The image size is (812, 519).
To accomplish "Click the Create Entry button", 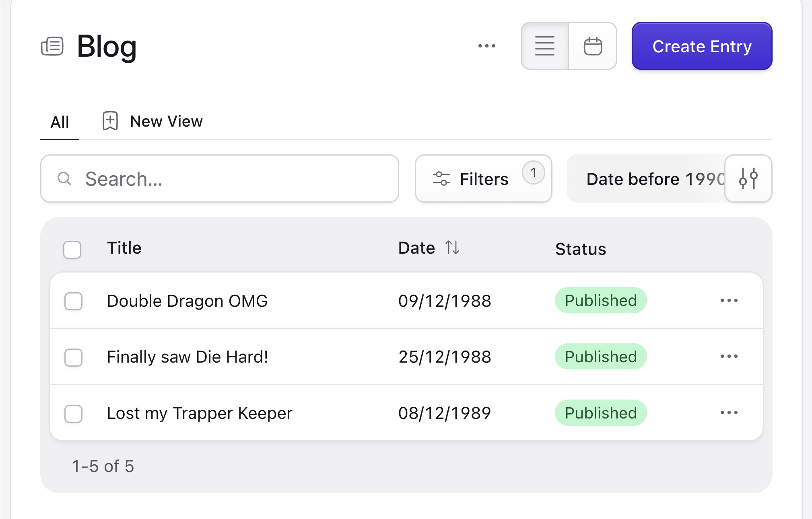I will pos(702,46).
